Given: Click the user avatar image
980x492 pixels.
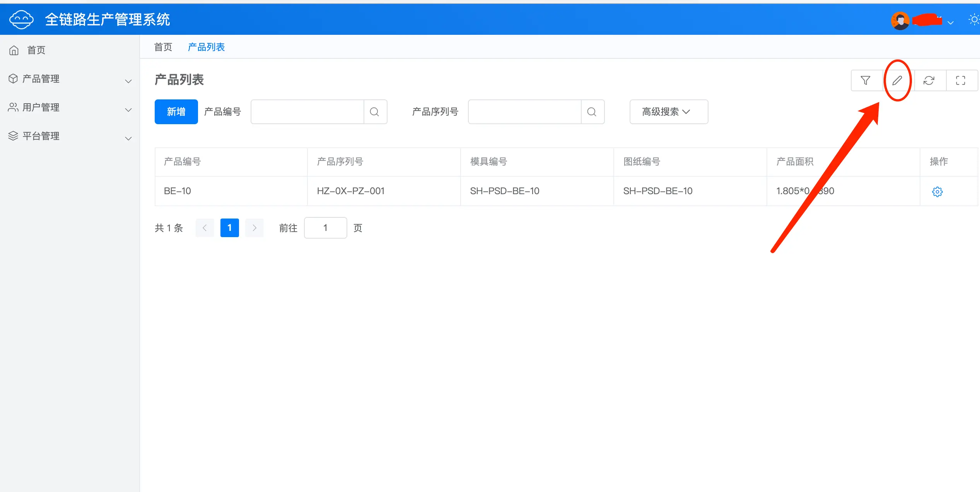Looking at the screenshot, I should click(x=900, y=20).
